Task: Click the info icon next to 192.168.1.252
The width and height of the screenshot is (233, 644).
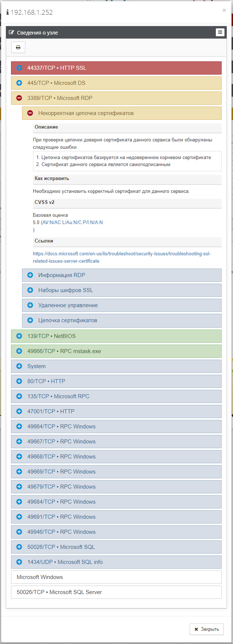Action: tap(7, 12)
